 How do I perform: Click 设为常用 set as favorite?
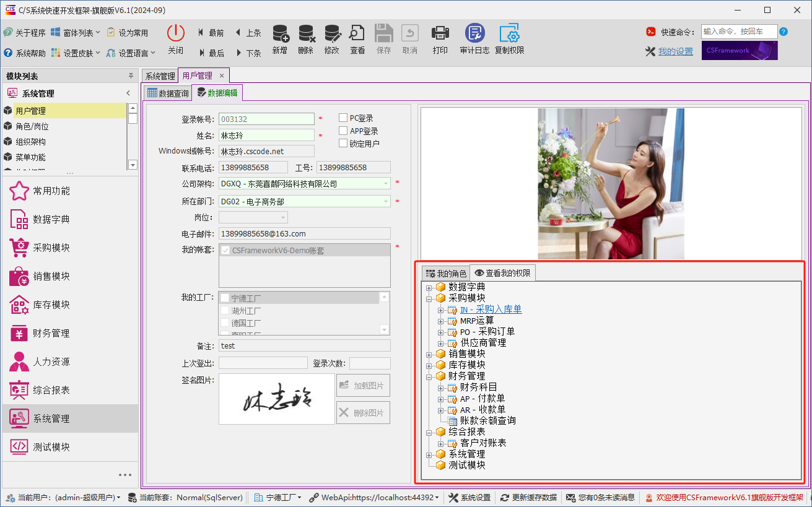(x=128, y=32)
